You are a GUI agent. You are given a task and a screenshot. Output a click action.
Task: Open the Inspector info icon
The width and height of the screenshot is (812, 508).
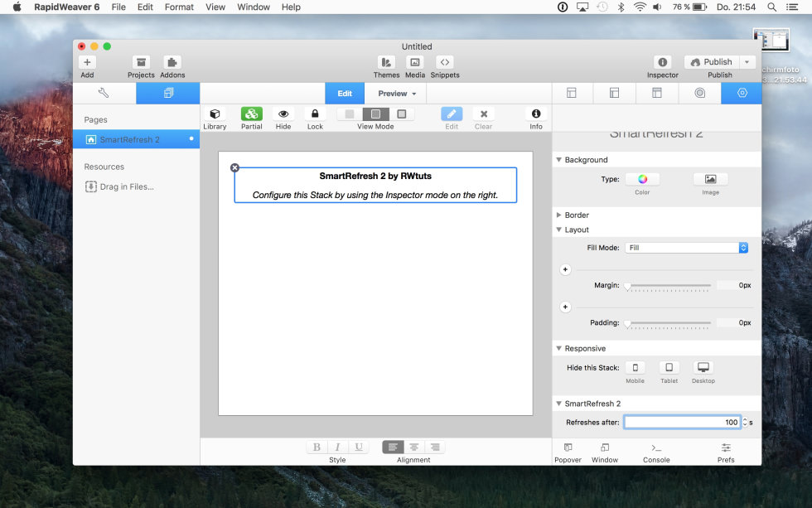pyautogui.click(x=662, y=62)
